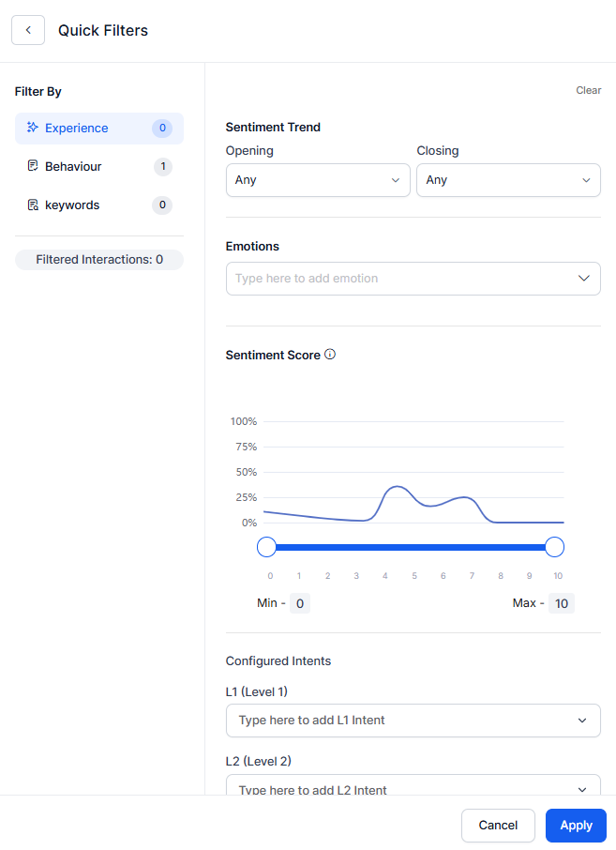616x850 pixels.
Task: Click the keywords count badge
Action: [162, 205]
